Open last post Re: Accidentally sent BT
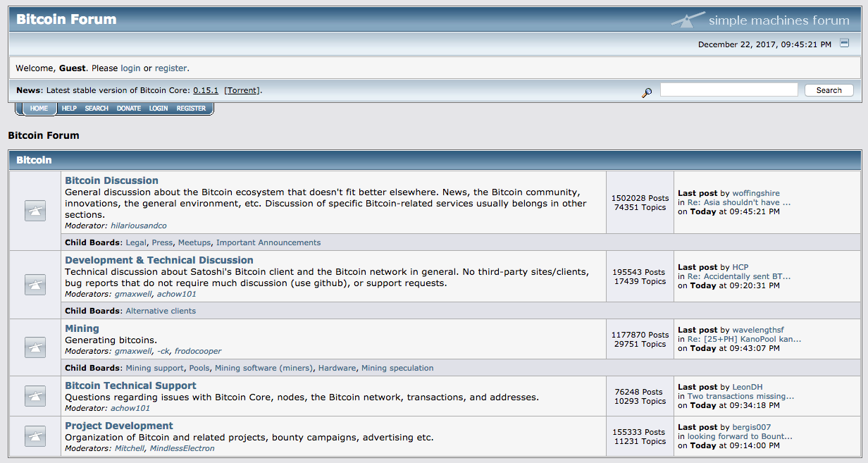 pyautogui.click(x=739, y=276)
